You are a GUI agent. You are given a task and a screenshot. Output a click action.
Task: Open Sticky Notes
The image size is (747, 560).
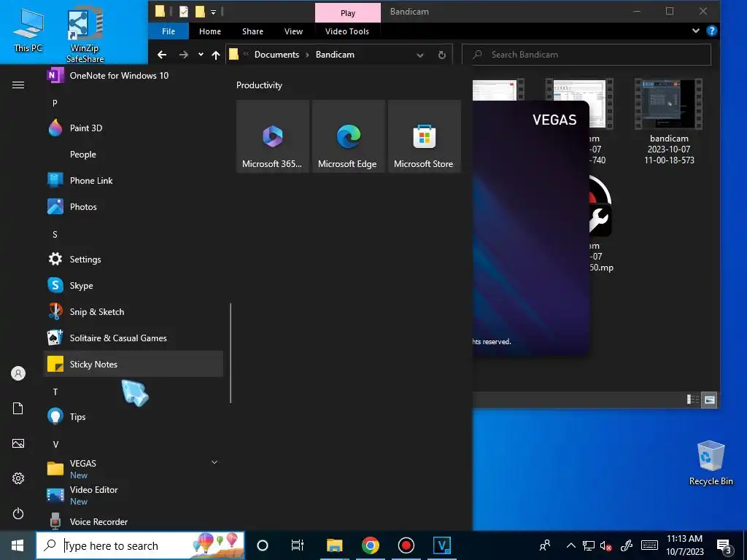pos(133,364)
